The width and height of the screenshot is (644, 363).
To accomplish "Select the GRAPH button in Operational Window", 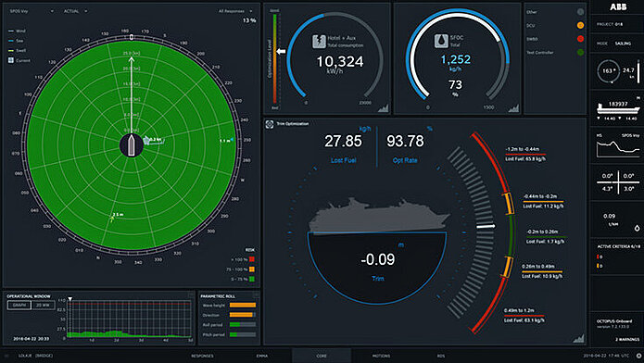I will [x=19, y=305].
